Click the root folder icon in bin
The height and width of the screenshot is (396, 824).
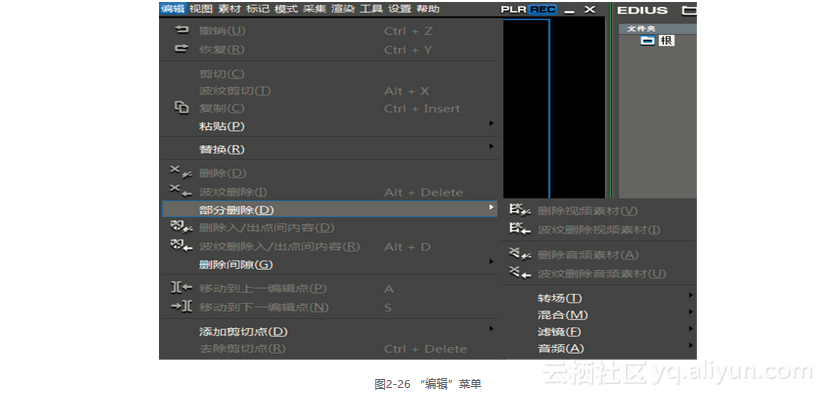point(648,40)
